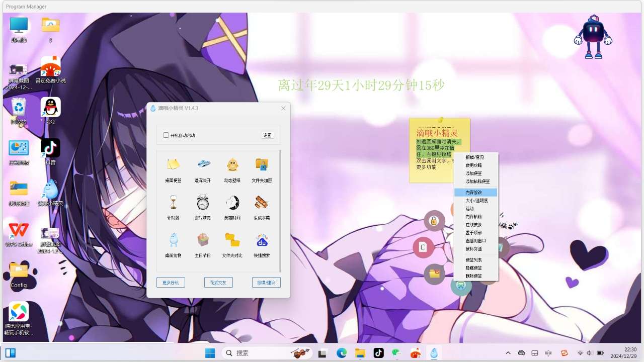
Task: Open the Windows Start menu
Action: click(x=210, y=353)
